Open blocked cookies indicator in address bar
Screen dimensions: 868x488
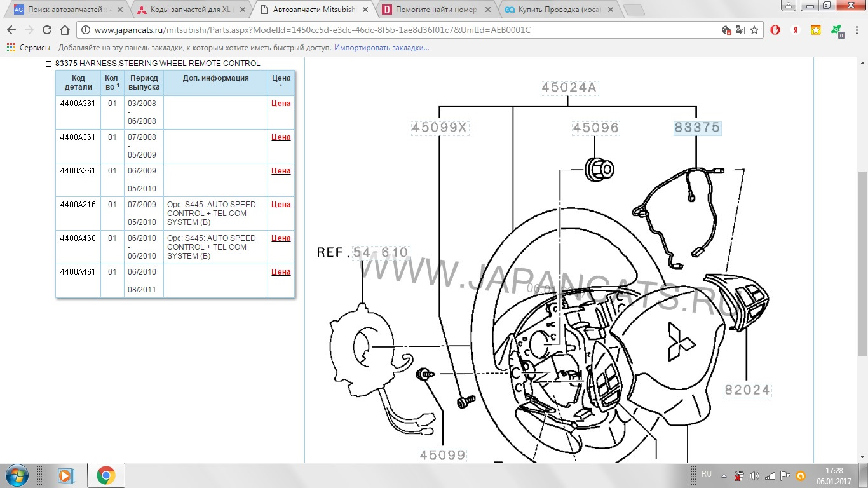[x=727, y=30]
